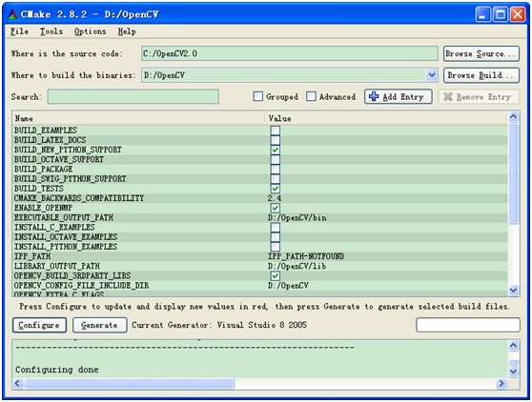532x402 pixels.
Task: Select CMAKE_BACKWARDS_COMPATIBILITY row name
Action: 79,198
